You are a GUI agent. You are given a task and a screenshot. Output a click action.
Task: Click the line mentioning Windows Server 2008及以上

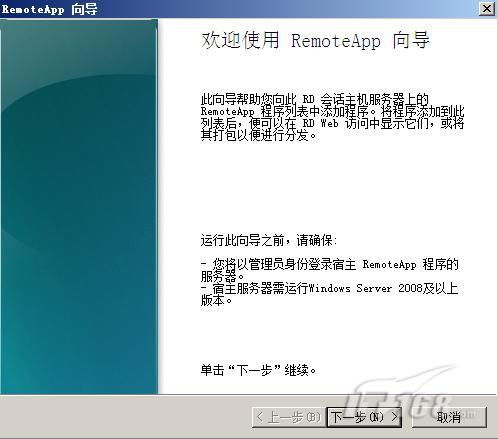click(x=329, y=288)
